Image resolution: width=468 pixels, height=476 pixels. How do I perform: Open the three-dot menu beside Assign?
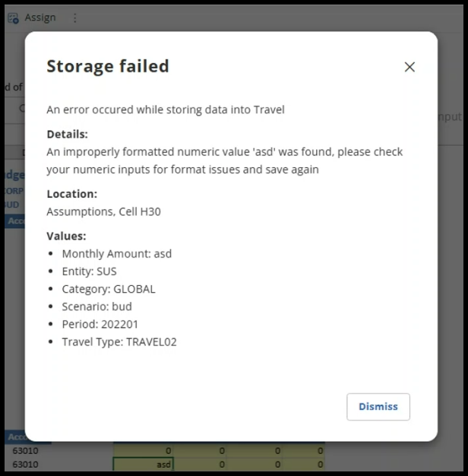(x=74, y=17)
